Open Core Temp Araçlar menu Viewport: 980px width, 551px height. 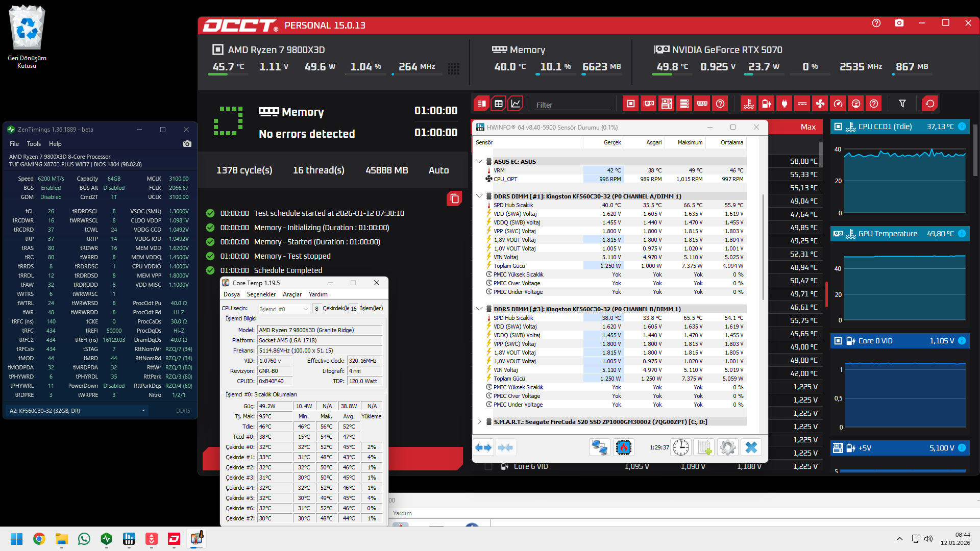[292, 294]
